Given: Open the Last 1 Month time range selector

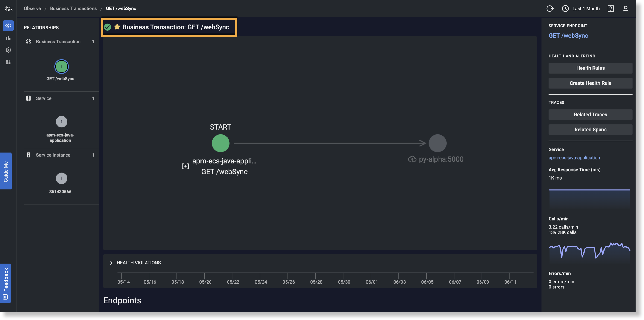Looking at the screenshot, I should (580, 9).
